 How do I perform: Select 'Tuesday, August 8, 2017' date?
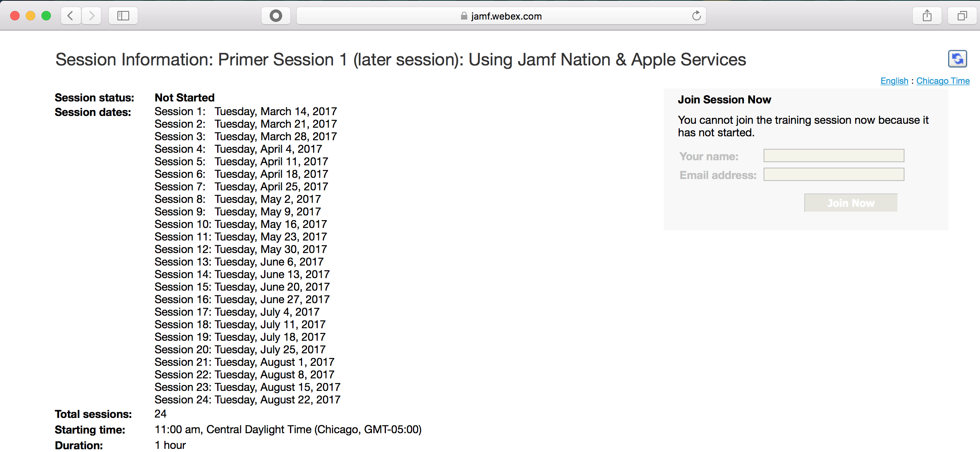pyautogui.click(x=275, y=375)
